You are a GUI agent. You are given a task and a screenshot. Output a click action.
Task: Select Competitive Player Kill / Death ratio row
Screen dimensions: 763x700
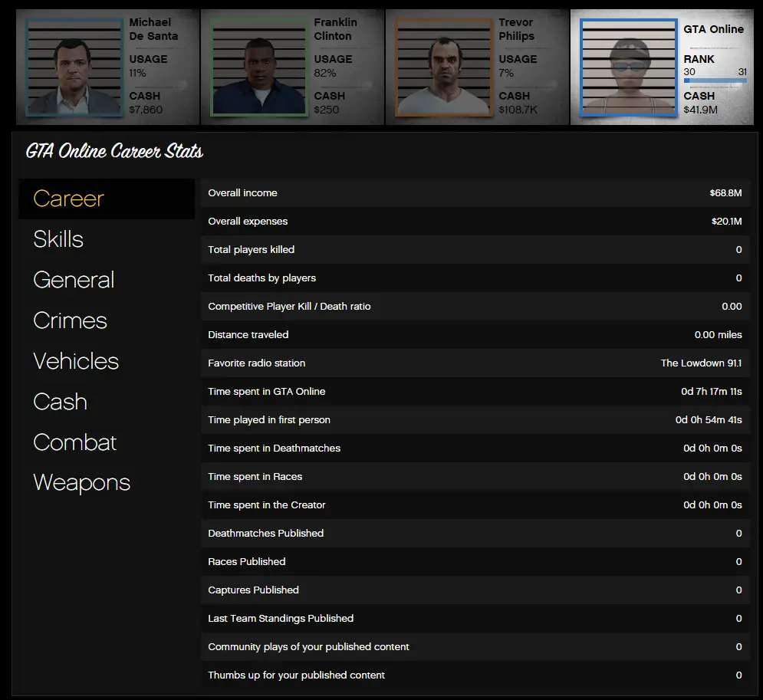475,307
